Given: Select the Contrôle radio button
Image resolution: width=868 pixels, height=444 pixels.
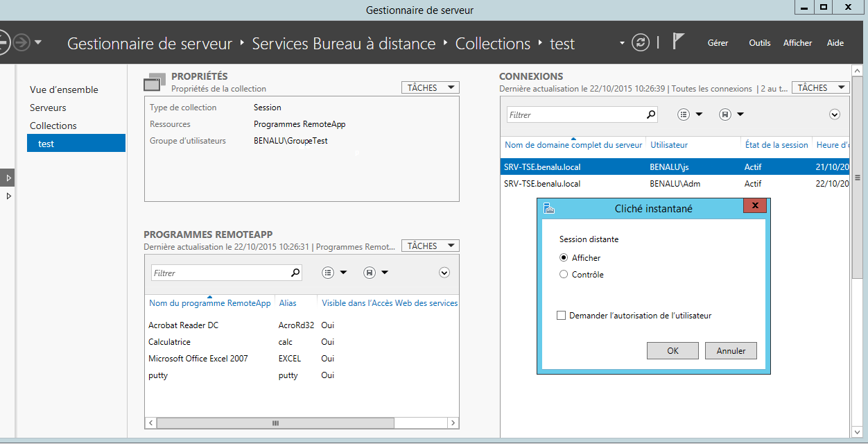Looking at the screenshot, I should (564, 274).
